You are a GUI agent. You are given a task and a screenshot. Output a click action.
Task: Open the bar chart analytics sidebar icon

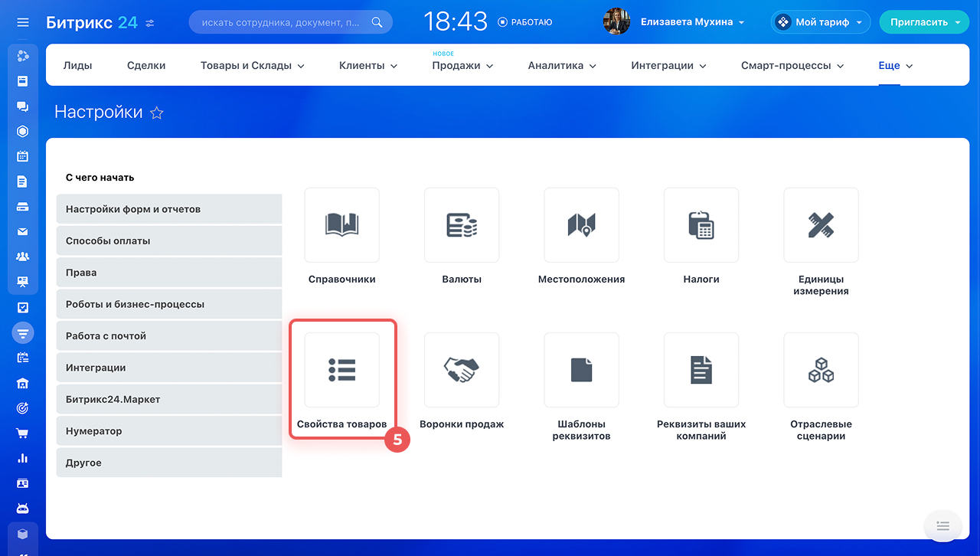point(23,458)
